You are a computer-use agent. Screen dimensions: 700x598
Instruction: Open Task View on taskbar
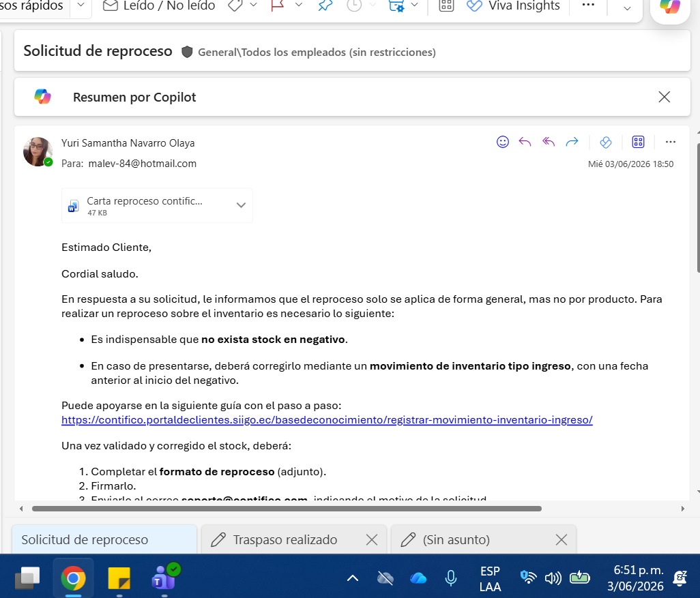tap(28, 578)
